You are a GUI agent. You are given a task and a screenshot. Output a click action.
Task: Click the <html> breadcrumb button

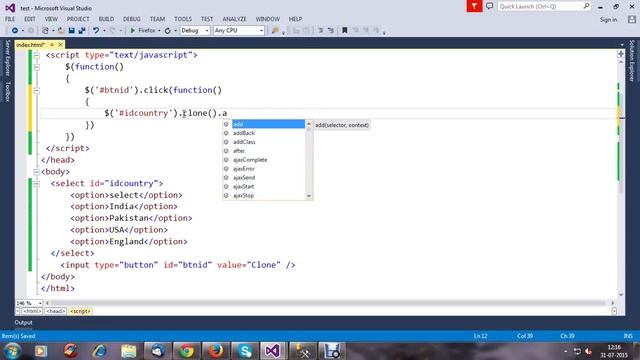(32, 311)
